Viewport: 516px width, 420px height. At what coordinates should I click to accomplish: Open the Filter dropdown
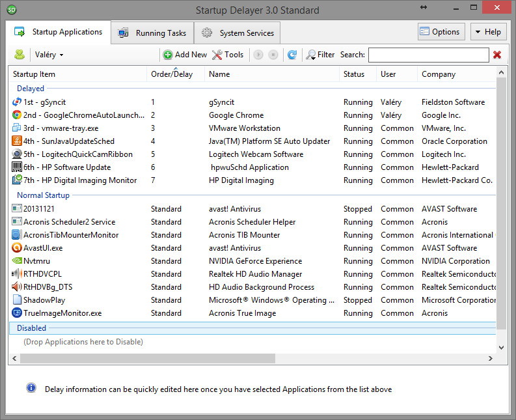320,55
